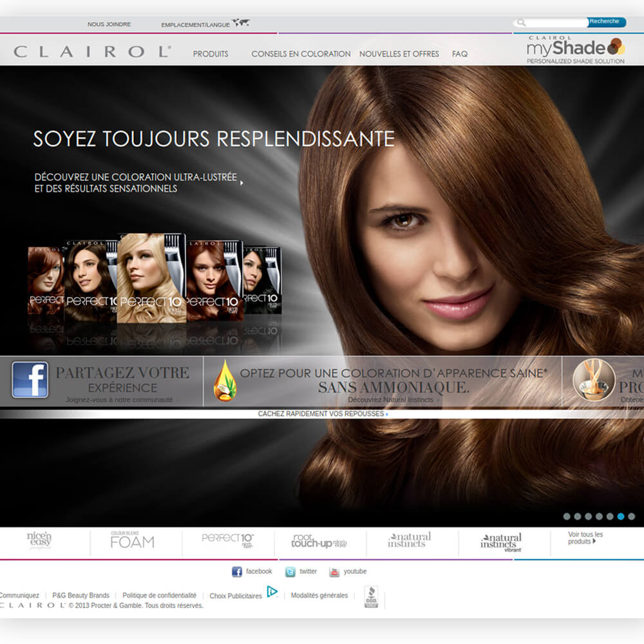Click the P&G Beauty Brands footer link
The height and width of the screenshot is (644, 644).
coord(81,595)
